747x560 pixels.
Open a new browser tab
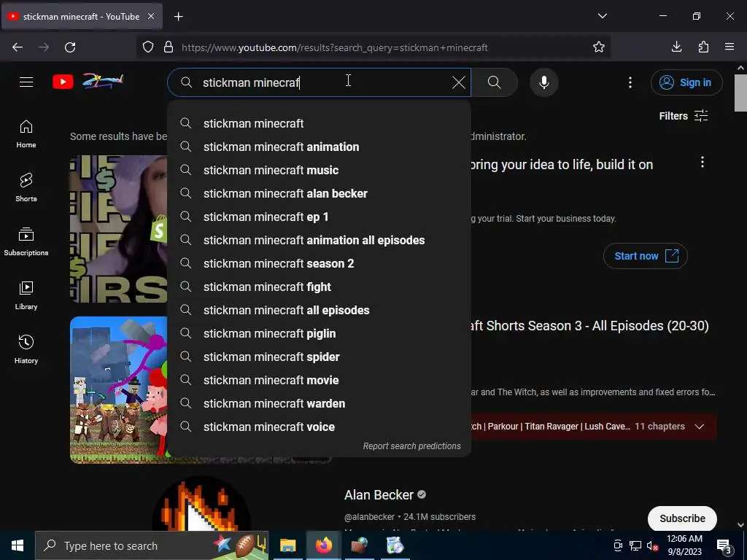(x=178, y=17)
